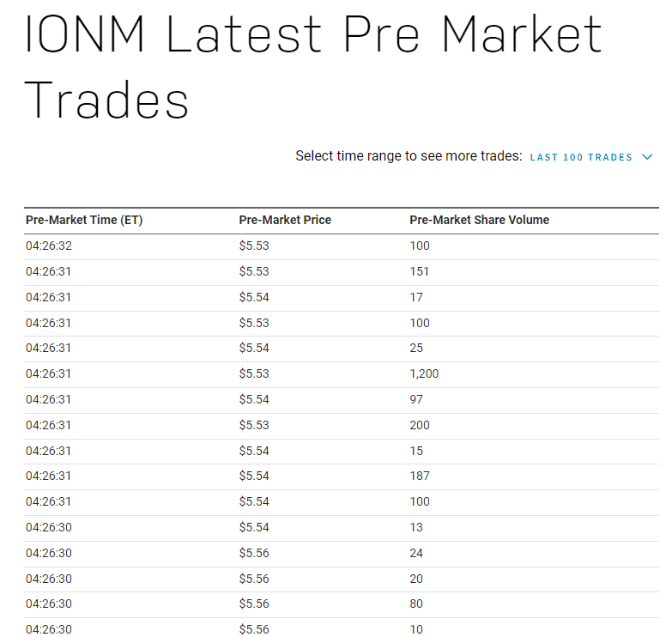Select the share volume cell showing 24
The image size is (672, 637).
[x=416, y=554]
